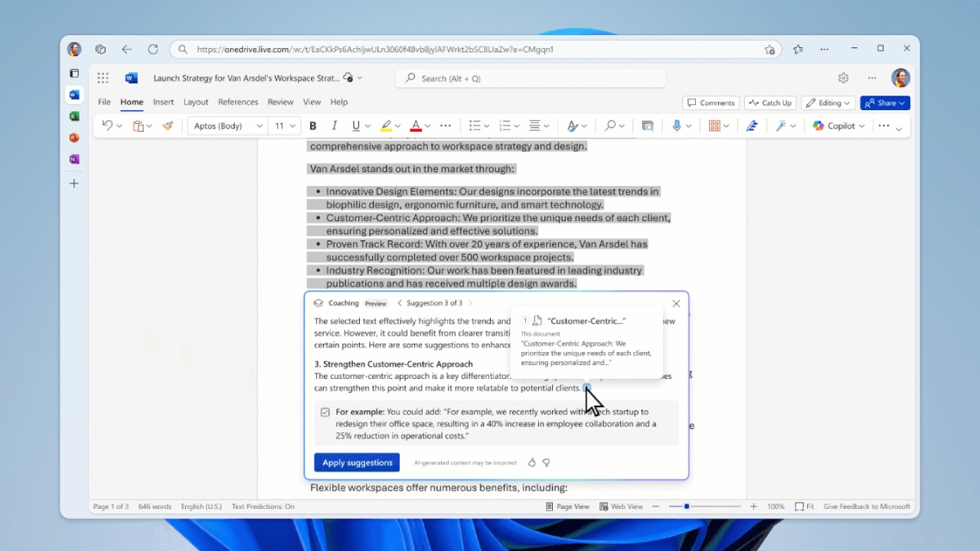Click the Reuse Files icon
Image resolution: width=980 pixels, height=551 pixels.
pos(648,126)
